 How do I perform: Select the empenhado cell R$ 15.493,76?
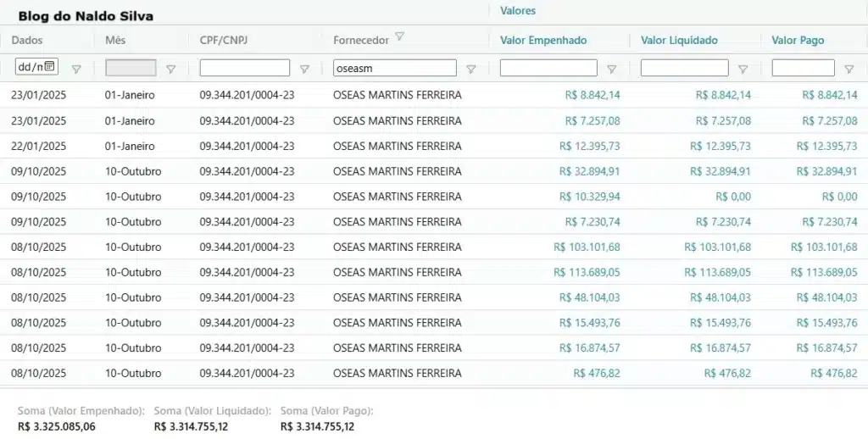tap(590, 323)
